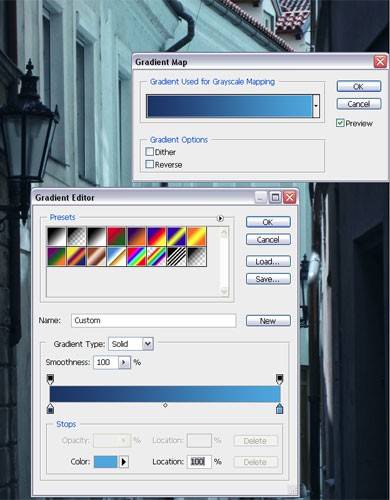Image resolution: width=390 pixels, height=500 pixels.
Task: Open the stop Color options arrow
Action: click(x=124, y=462)
